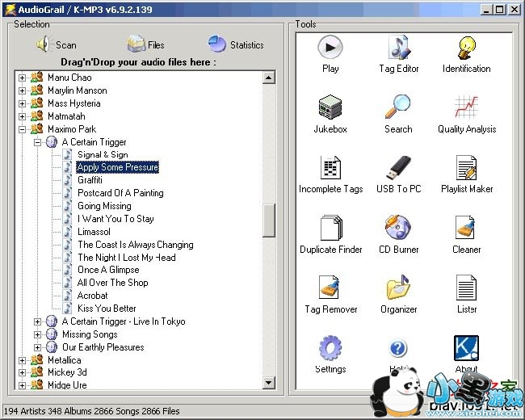Minimize the AudioGrail window
This screenshot has width=525, height=420.
coord(487,9)
